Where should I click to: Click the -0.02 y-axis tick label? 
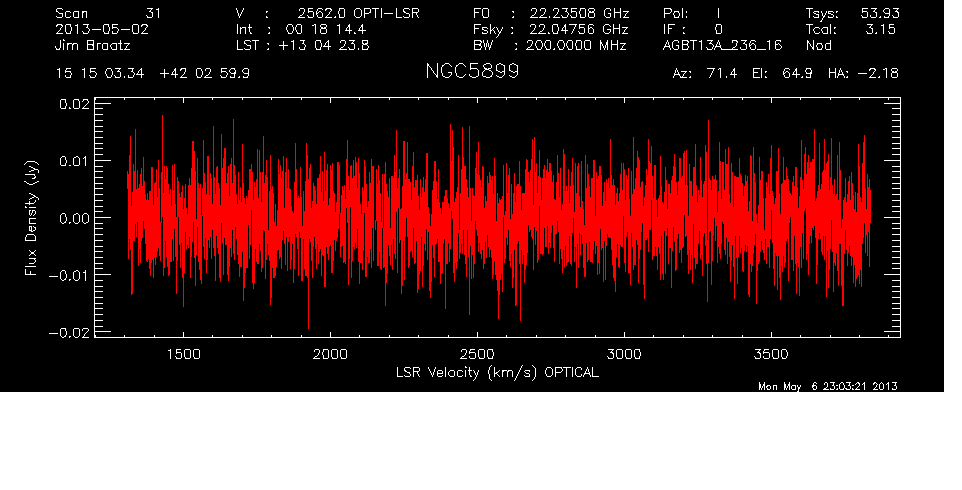coord(69,332)
